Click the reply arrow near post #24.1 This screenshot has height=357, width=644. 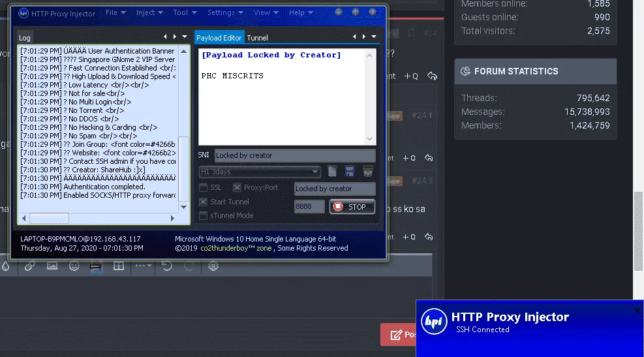coord(429,158)
